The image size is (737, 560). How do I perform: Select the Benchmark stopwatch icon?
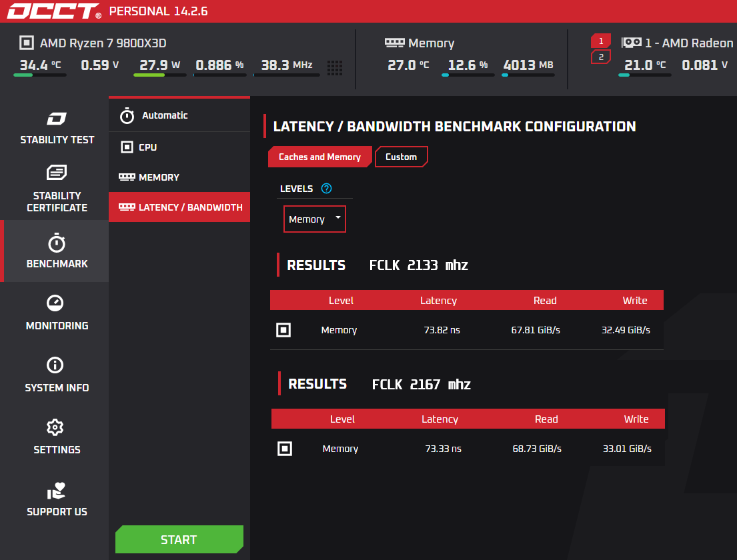[57, 243]
